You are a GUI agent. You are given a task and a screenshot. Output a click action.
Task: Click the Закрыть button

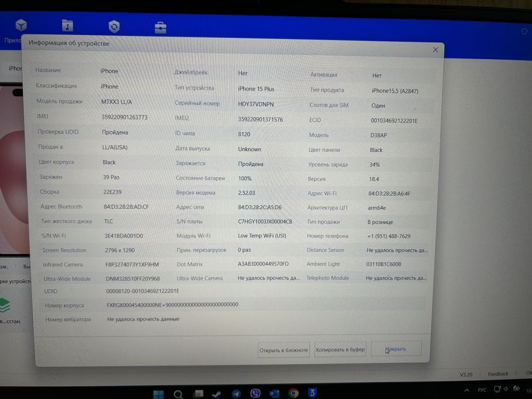click(396, 349)
